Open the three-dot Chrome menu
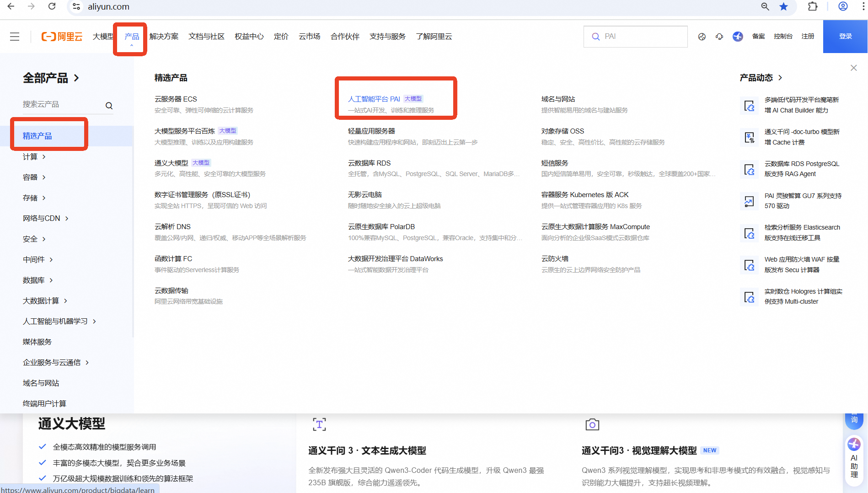The width and height of the screenshot is (868, 493). (863, 6)
